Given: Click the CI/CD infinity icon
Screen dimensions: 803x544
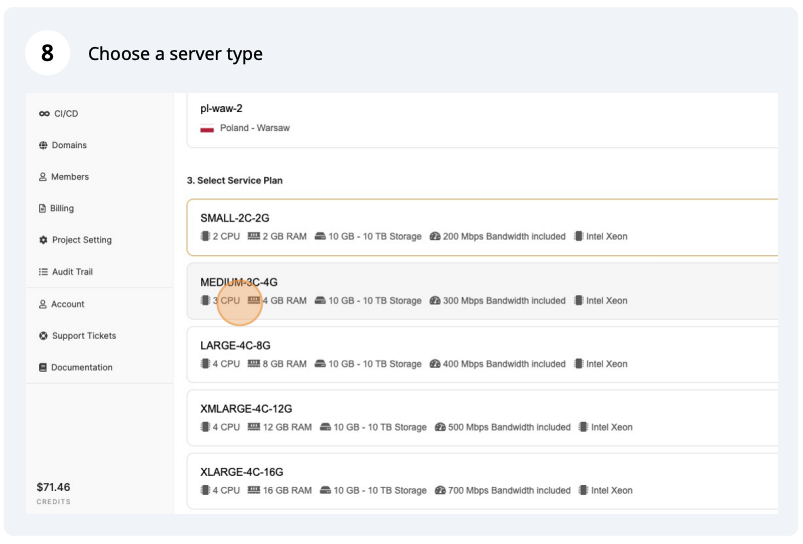Looking at the screenshot, I should 44,114.
